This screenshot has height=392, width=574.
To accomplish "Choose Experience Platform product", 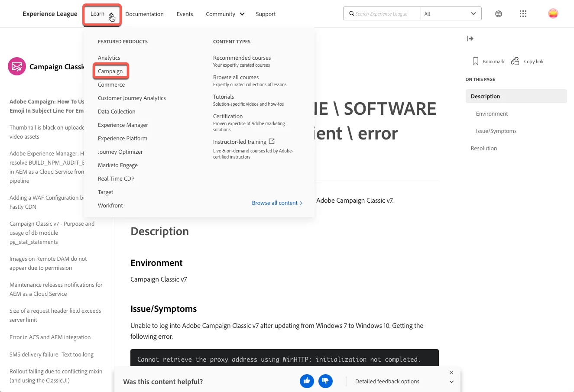I will coord(123,138).
